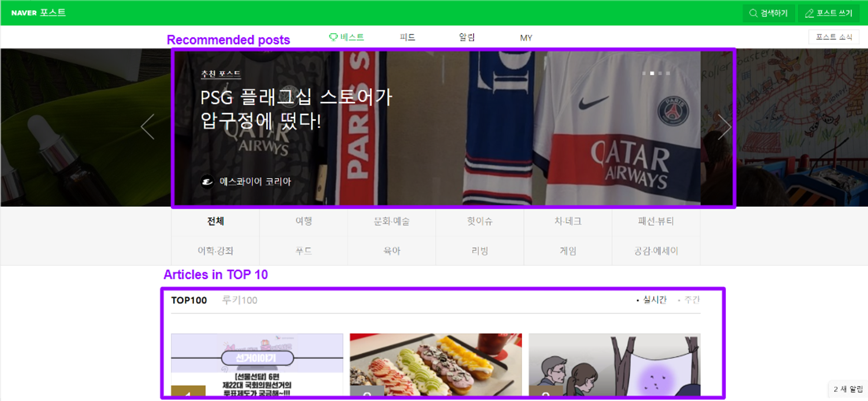
Task: Select the 베스트 tab
Action: (346, 37)
